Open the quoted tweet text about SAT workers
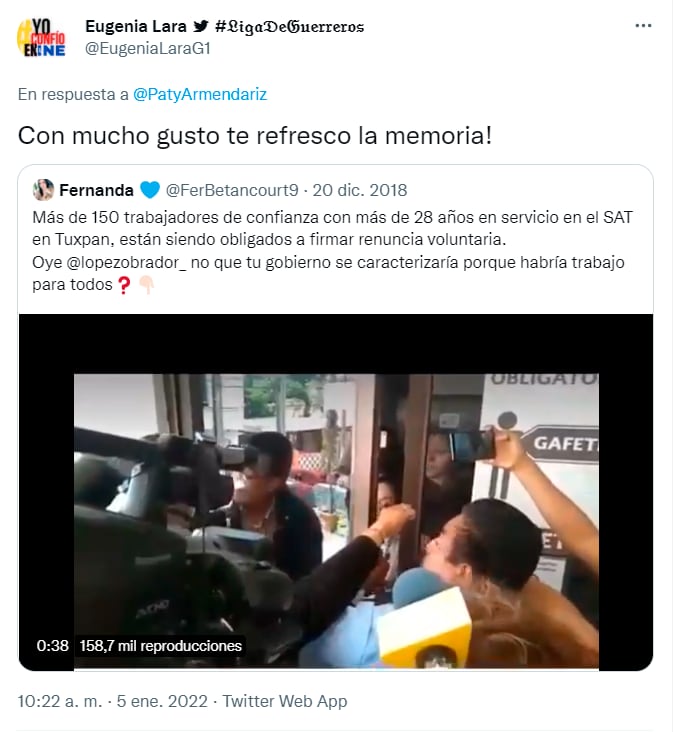Viewport: 678px width, 732px height. point(332,251)
